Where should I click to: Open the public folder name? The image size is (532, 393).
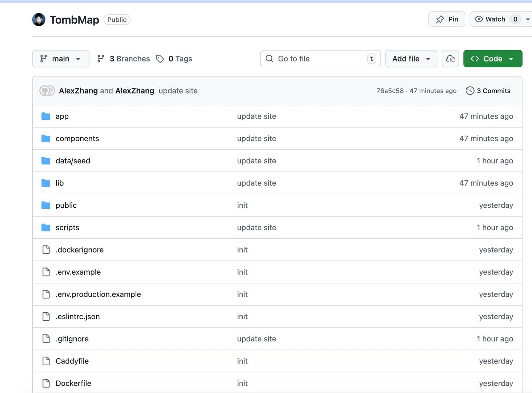(x=66, y=205)
